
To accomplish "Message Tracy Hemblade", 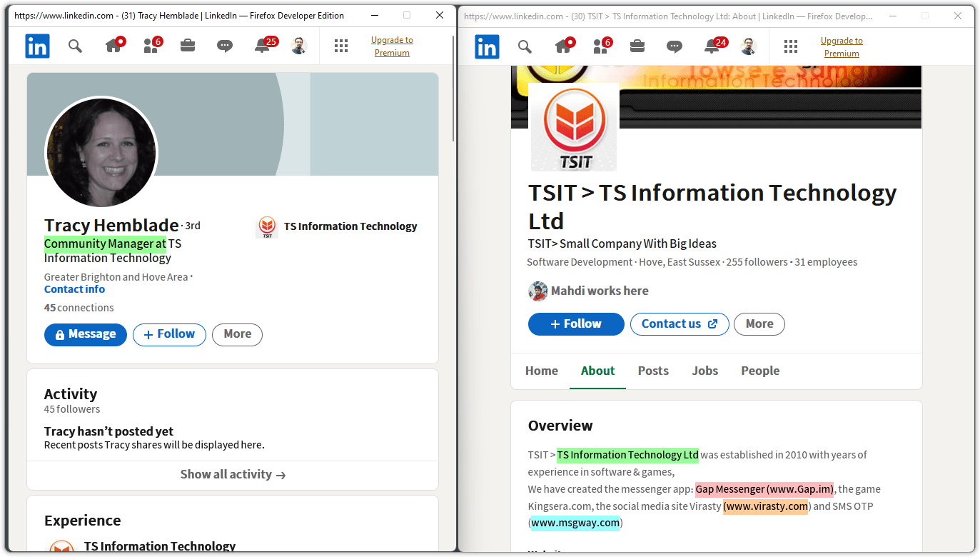I will click(86, 334).
